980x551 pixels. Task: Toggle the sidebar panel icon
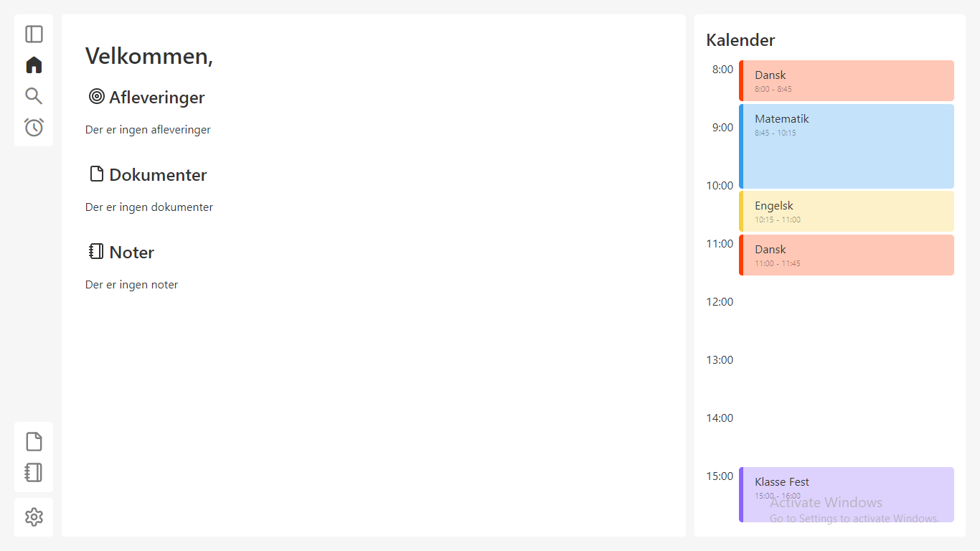click(34, 34)
